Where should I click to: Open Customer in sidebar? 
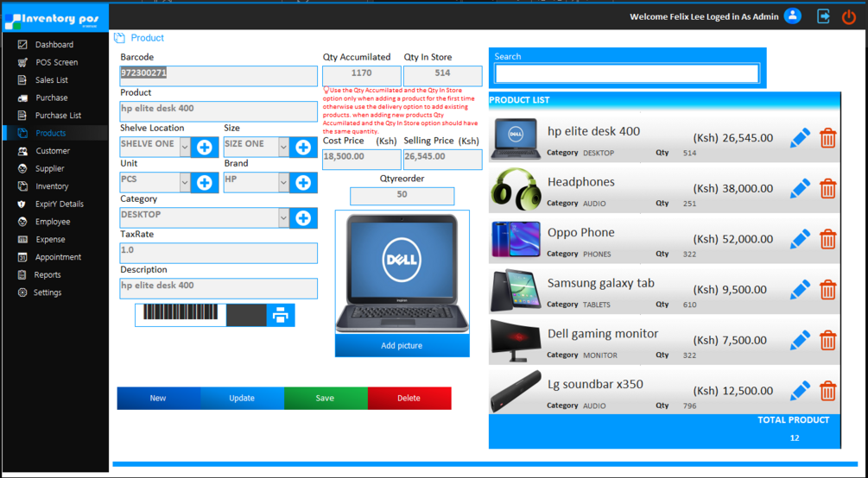tap(54, 150)
